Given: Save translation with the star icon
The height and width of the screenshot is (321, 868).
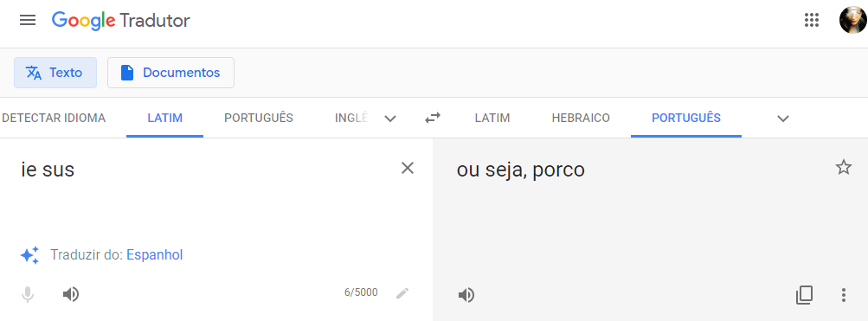Looking at the screenshot, I should point(843,167).
